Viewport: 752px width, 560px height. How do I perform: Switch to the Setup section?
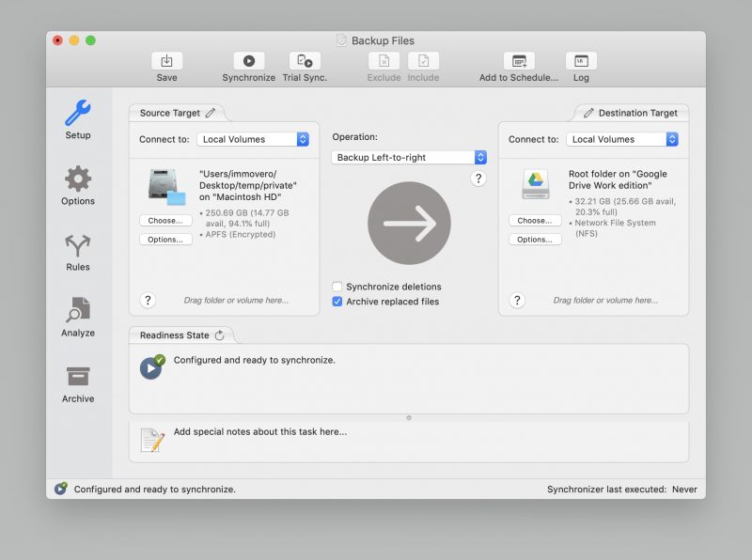(x=78, y=119)
